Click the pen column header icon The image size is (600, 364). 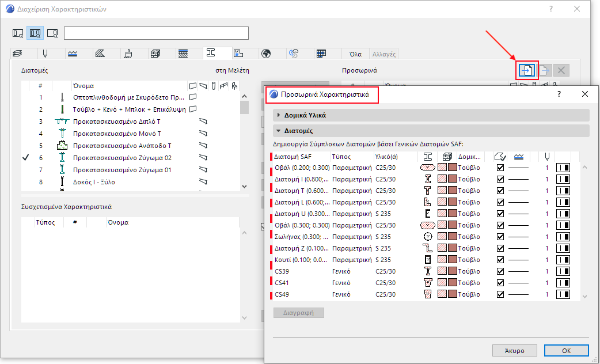[x=547, y=157]
